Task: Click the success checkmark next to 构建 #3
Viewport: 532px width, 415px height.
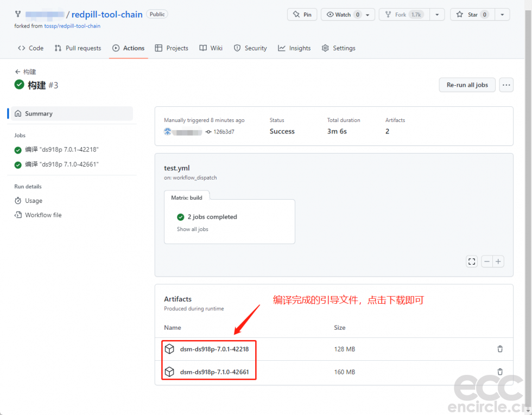Action: 20,85
